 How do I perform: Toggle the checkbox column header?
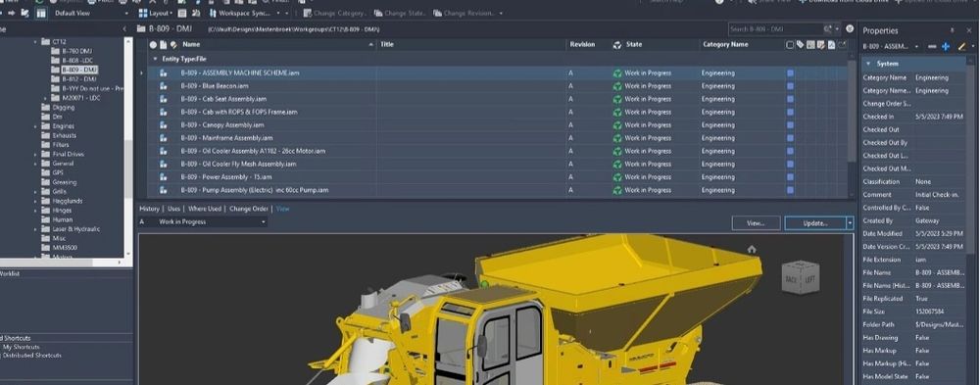point(790,44)
